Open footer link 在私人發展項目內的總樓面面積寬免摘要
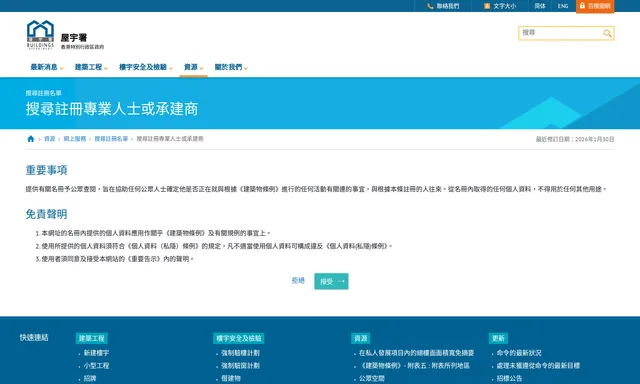The height and width of the screenshot is (384, 640). coord(417,353)
